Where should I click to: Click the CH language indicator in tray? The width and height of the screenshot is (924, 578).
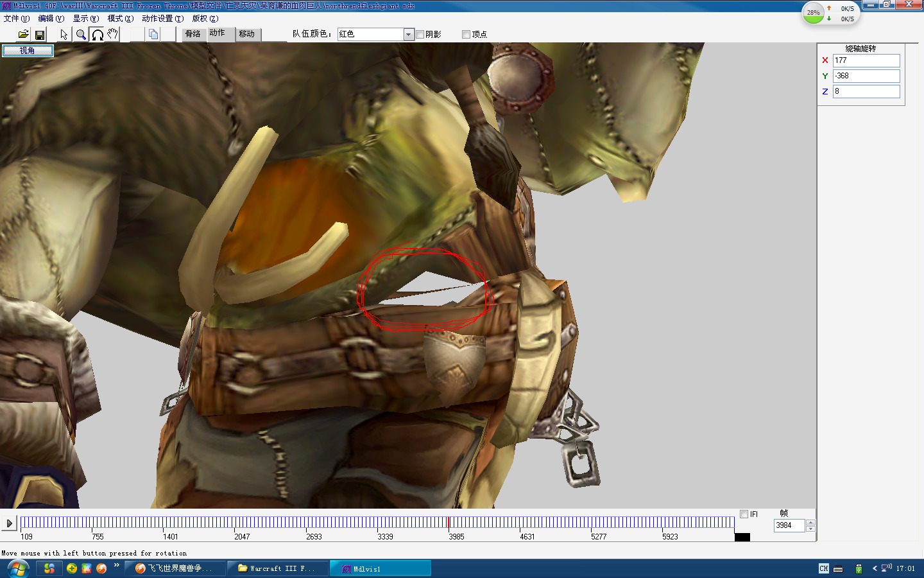(x=824, y=568)
